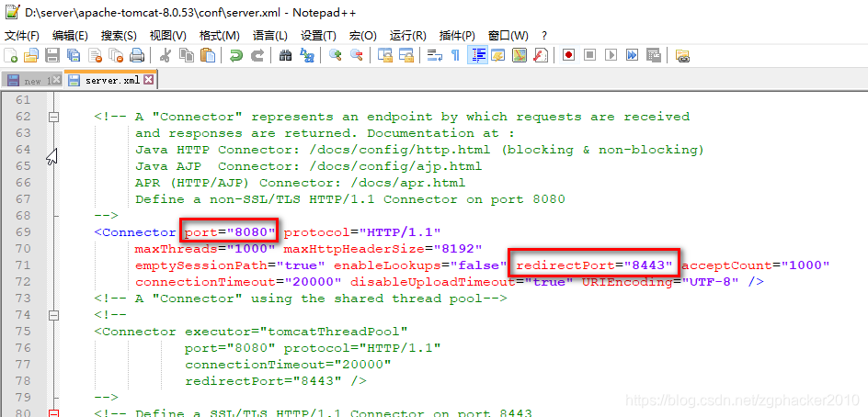Close the server.xml tab

(x=148, y=80)
